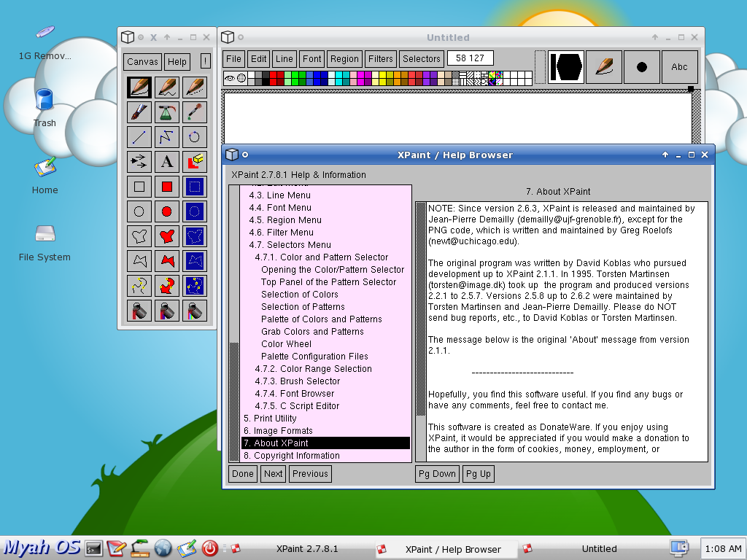The height and width of the screenshot is (560, 747).
Task: Open the Edit menu in Untitled window
Action: pyautogui.click(x=259, y=59)
